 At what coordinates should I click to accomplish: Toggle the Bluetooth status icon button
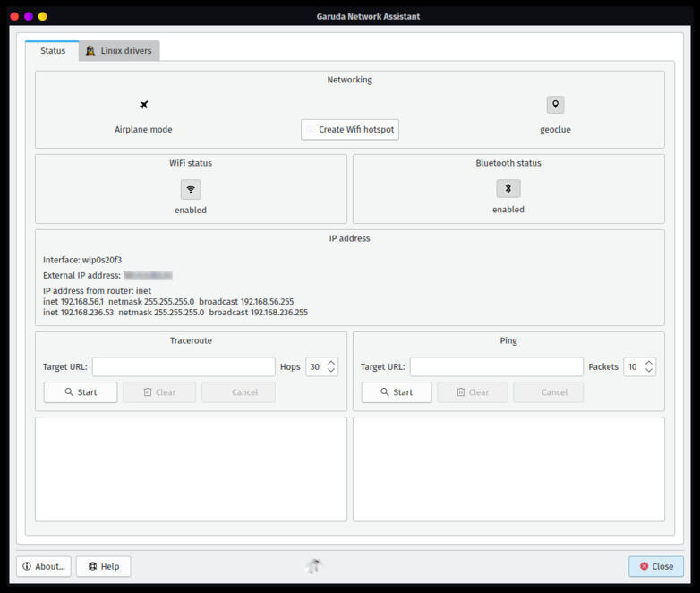pyautogui.click(x=508, y=188)
